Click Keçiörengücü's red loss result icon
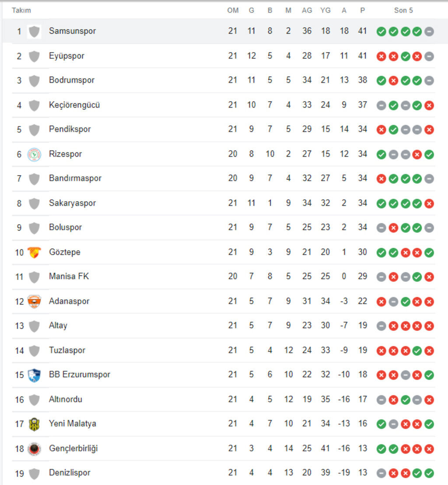This screenshot has height=485, width=448. (x=429, y=105)
